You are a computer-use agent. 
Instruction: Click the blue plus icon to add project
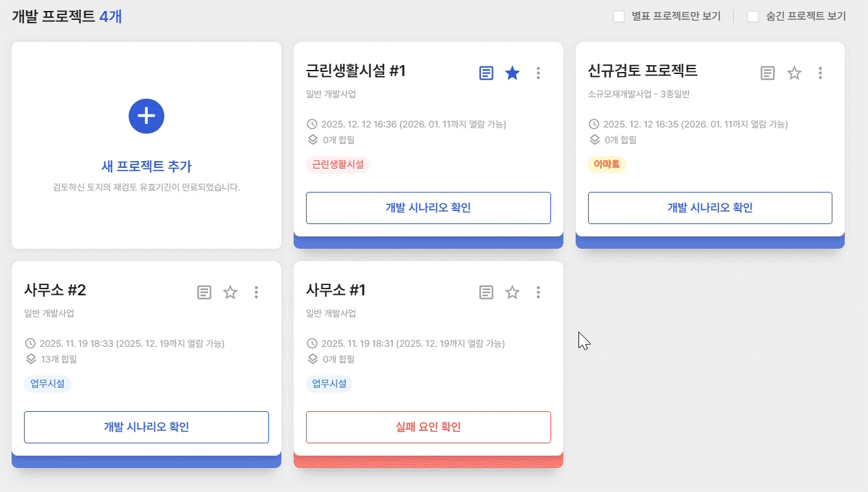pyautogui.click(x=146, y=116)
